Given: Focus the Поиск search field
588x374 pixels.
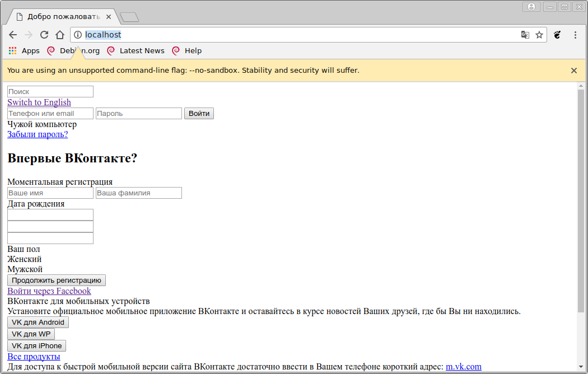Looking at the screenshot, I should (x=50, y=91).
